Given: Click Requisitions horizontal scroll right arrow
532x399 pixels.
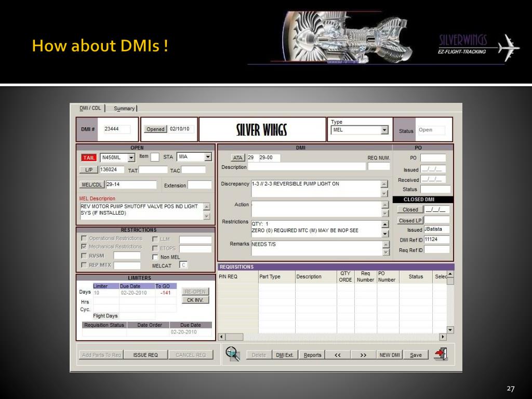Looking at the screenshot, I should click(443, 337).
